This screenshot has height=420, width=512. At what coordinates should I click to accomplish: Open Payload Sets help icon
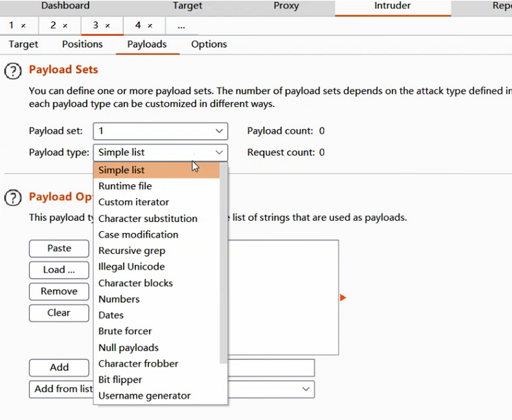click(x=13, y=71)
